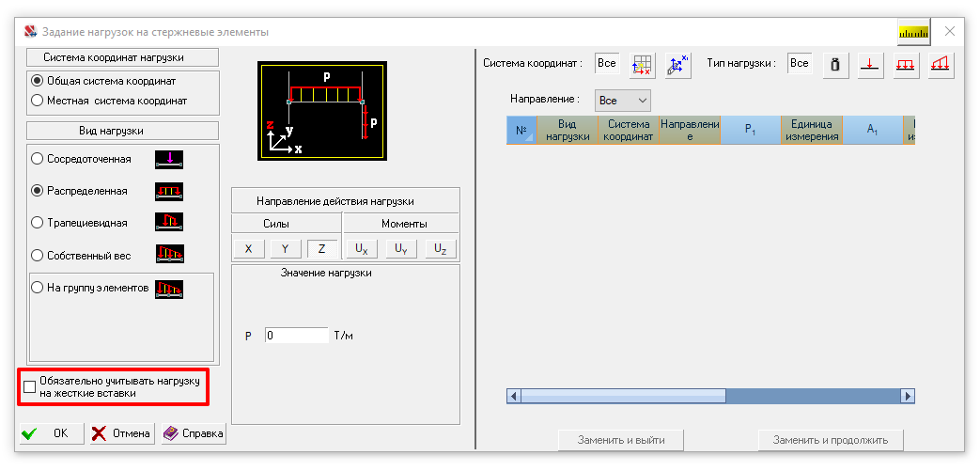Filter by self-weight load type icon
The height and width of the screenshot is (471, 980).
pos(835,65)
